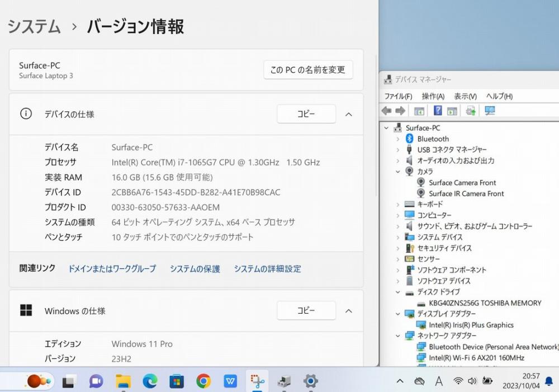Click the key icon beside セキュリティ デバイス
The width and height of the screenshot is (559, 392).
(410, 248)
